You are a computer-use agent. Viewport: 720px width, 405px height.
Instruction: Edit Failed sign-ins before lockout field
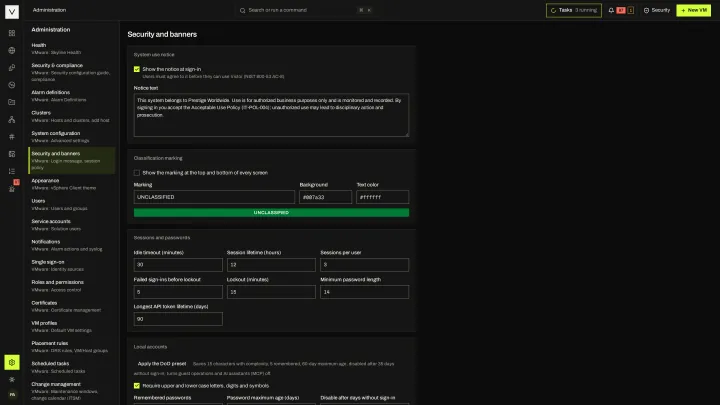[x=178, y=292]
